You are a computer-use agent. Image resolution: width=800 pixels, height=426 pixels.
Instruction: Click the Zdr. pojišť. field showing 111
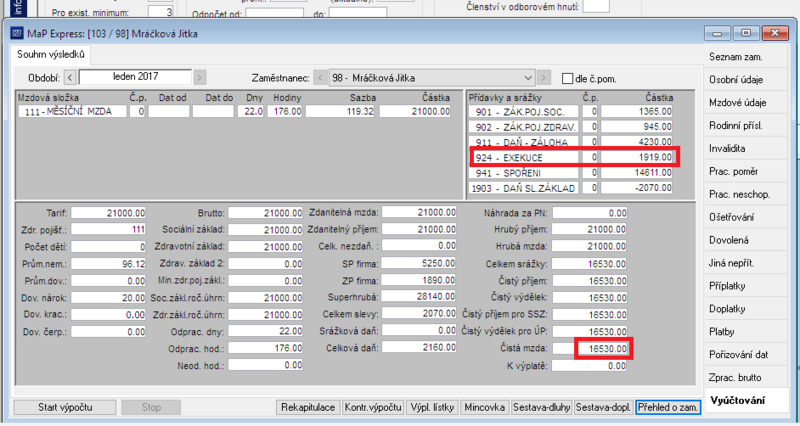108,230
